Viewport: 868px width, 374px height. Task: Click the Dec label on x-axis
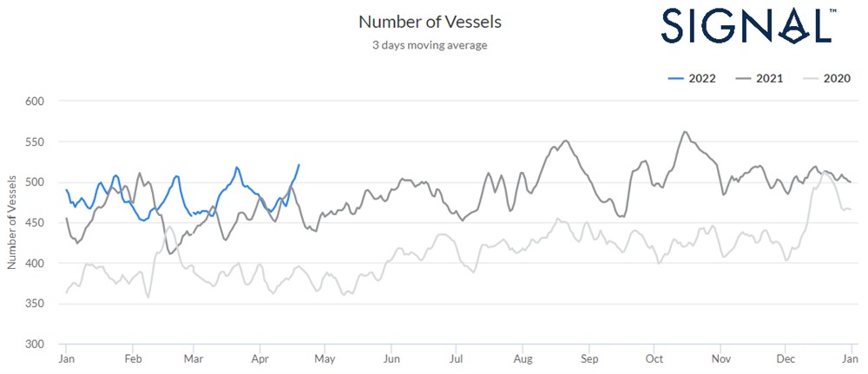[x=786, y=358]
